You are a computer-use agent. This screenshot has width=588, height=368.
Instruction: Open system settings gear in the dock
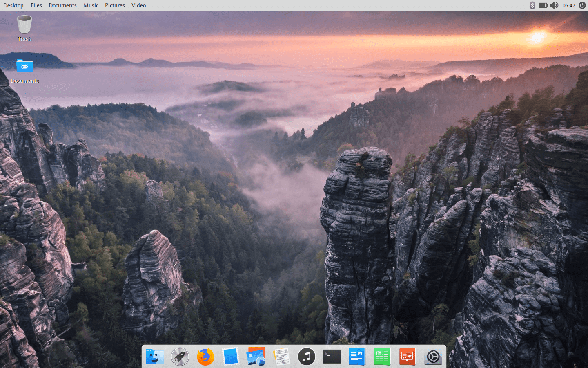pyautogui.click(x=433, y=357)
